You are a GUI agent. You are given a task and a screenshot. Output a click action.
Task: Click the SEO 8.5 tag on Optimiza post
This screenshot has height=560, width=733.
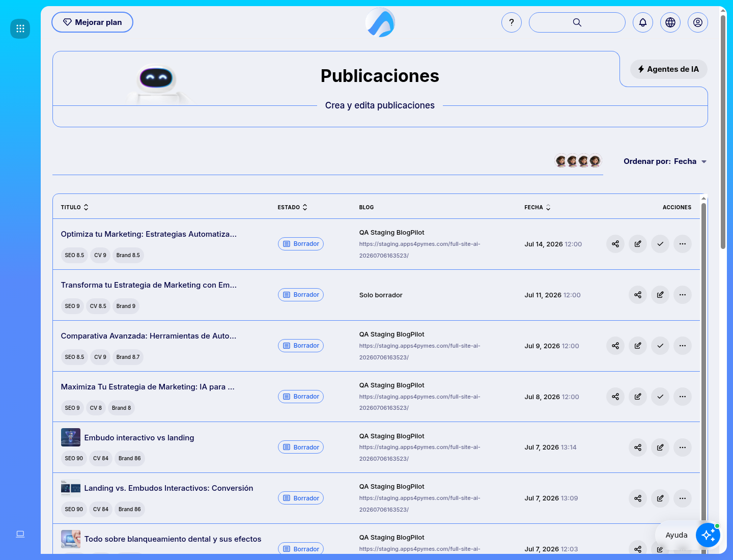(74, 255)
